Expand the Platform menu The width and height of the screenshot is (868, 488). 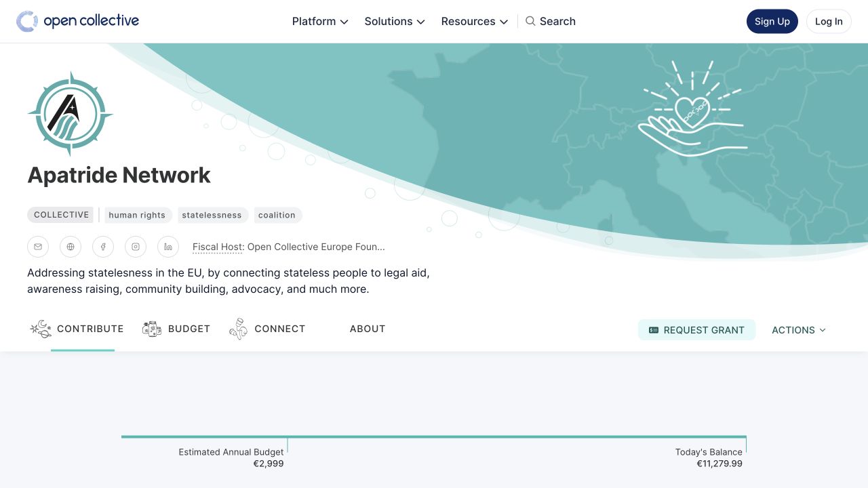[x=320, y=21]
